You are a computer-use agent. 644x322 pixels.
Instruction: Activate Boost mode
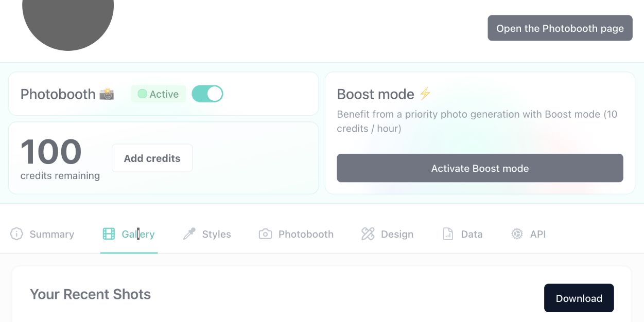click(x=480, y=168)
